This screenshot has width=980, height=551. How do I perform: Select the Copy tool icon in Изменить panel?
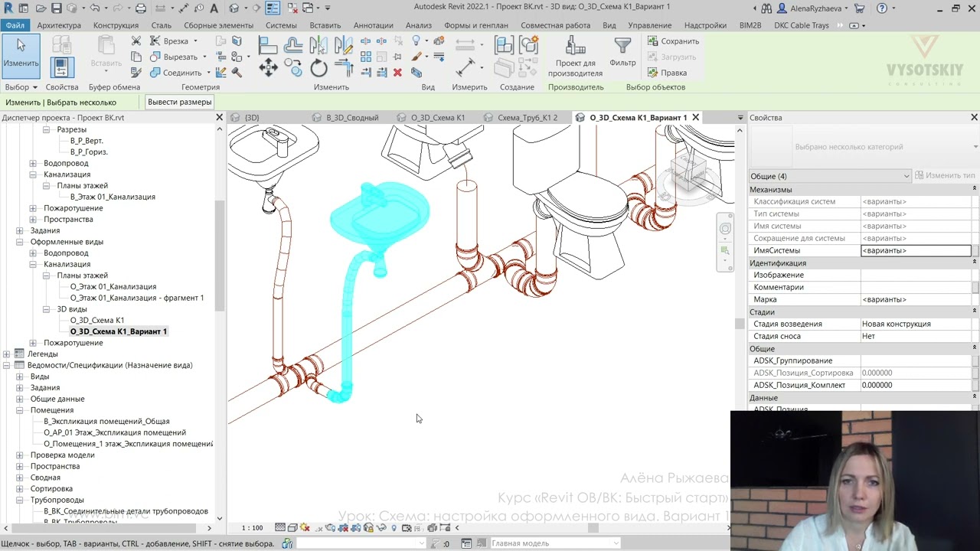[293, 69]
